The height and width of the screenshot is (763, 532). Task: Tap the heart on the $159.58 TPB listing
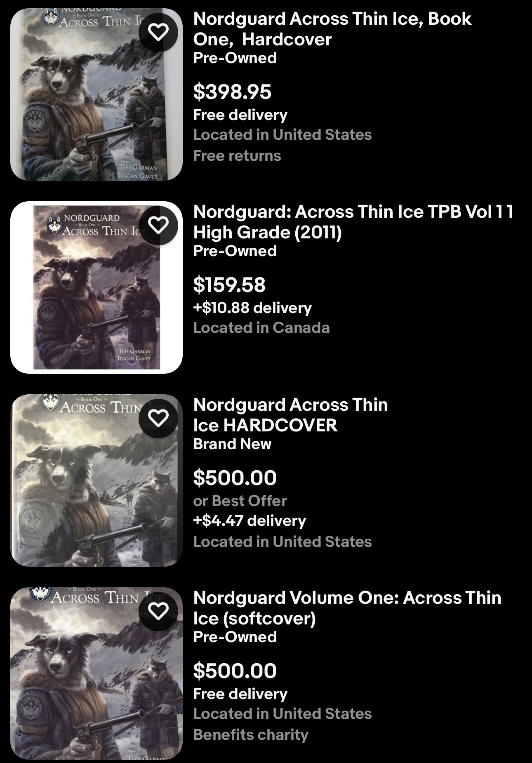[158, 225]
